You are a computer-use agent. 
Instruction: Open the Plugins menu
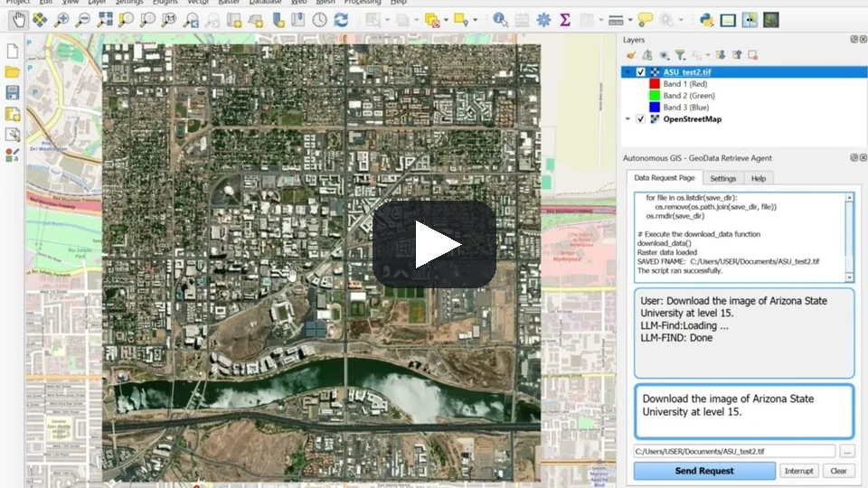(x=165, y=2)
